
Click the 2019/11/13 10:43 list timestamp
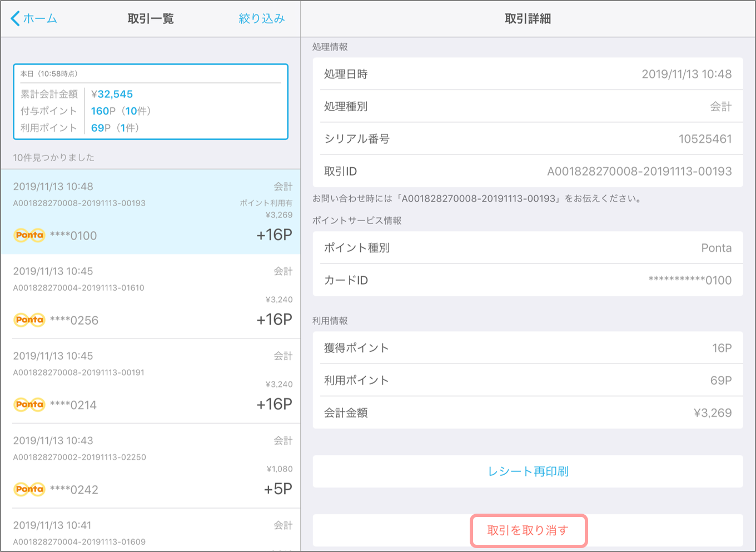53,440
